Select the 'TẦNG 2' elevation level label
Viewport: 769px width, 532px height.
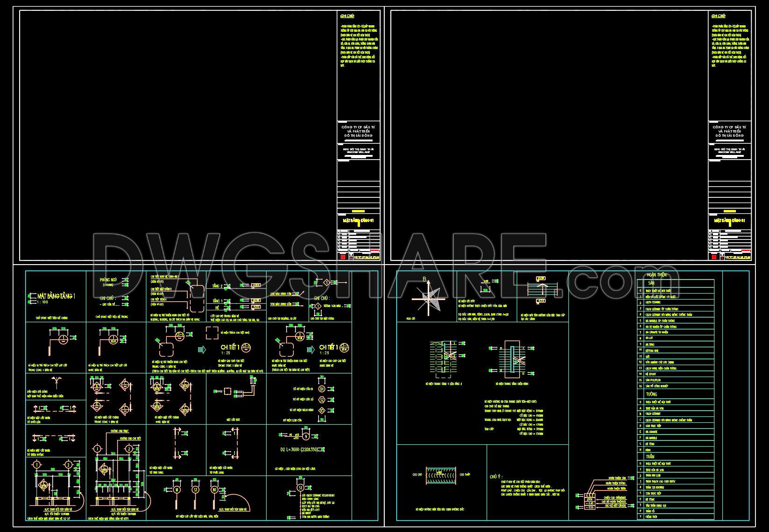pyautogui.click(x=218, y=286)
